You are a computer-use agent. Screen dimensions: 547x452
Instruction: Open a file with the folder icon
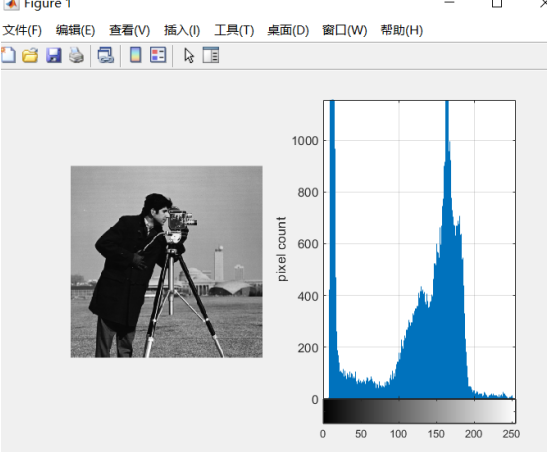[30, 55]
